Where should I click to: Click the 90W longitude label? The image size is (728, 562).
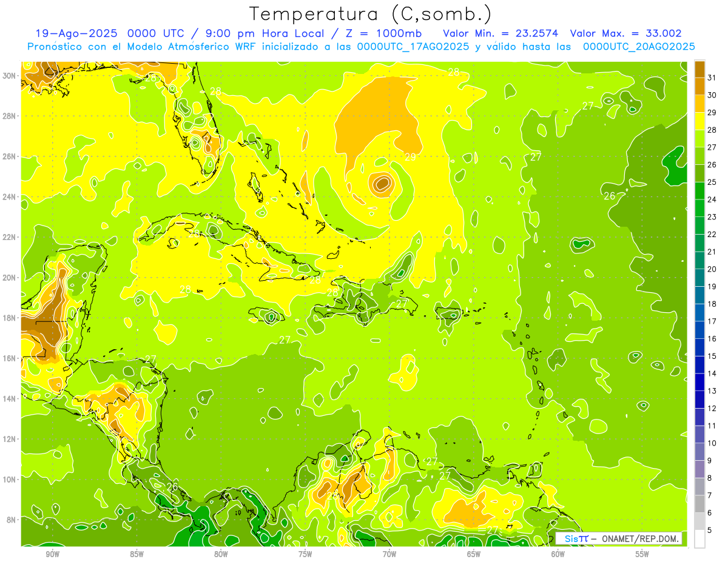pos(52,554)
